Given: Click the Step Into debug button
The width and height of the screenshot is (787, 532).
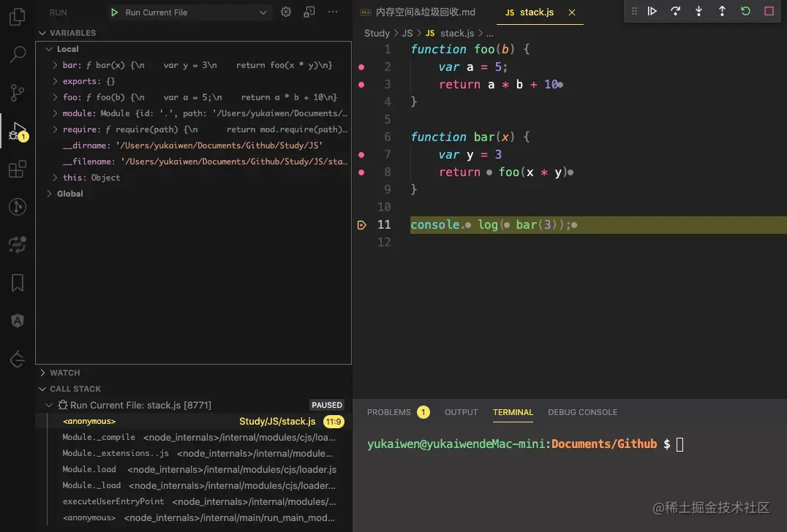Looking at the screenshot, I should pyautogui.click(x=698, y=11).
